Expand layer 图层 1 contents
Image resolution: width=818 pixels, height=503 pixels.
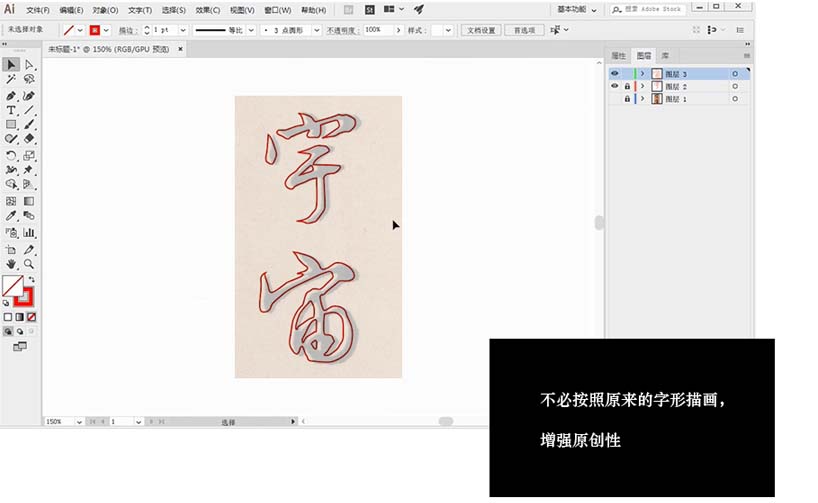click(x=643, y=99)
